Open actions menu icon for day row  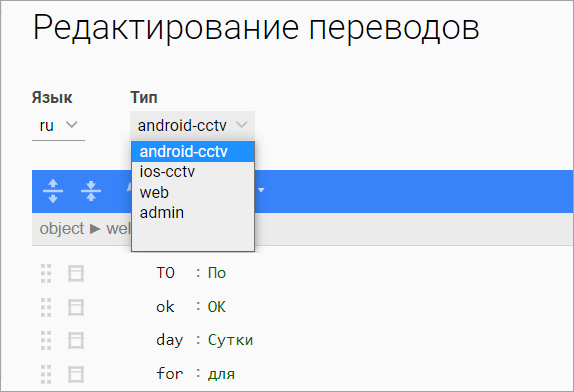[76, 341]
